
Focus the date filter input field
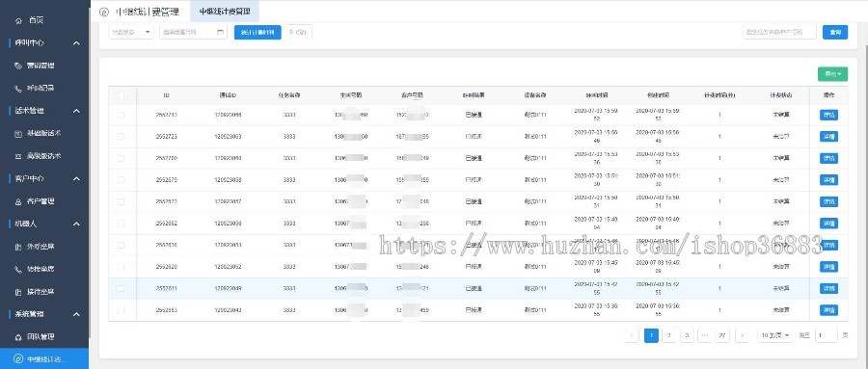click(193, 32)
